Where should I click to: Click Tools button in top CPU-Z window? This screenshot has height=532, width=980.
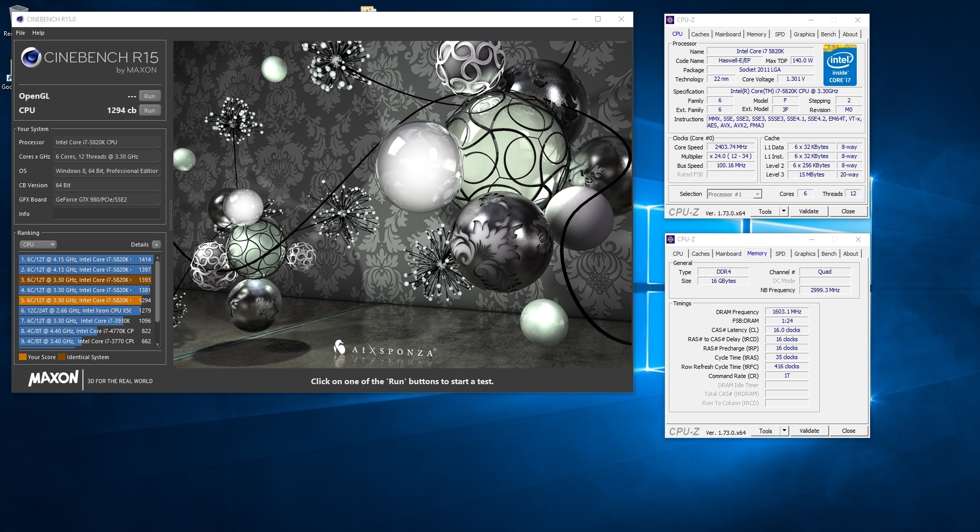(x=765, y=211)
